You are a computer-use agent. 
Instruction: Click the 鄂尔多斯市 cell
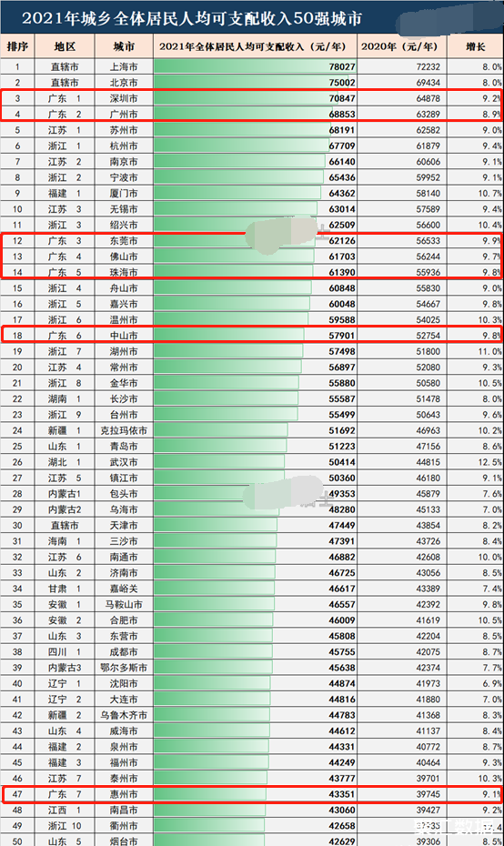(x=124, y=668)
